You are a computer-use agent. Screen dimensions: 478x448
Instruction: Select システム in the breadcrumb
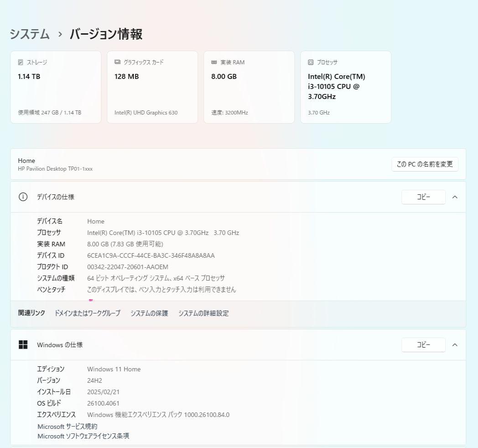pos(29,34)
